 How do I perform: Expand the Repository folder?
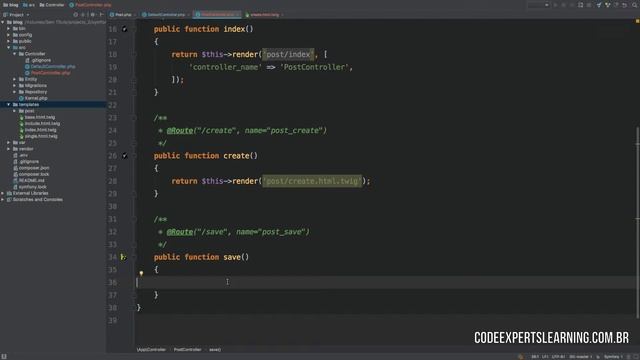coord(15,92)
